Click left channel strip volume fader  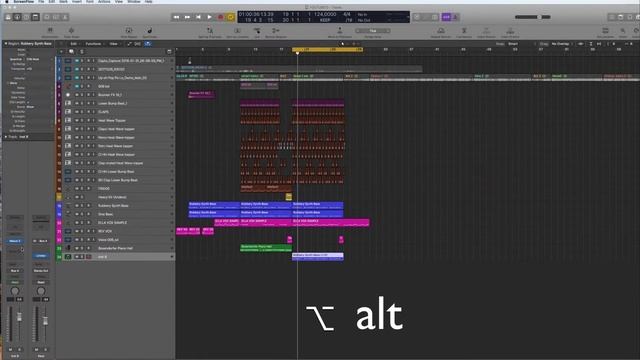pos(19,317)
